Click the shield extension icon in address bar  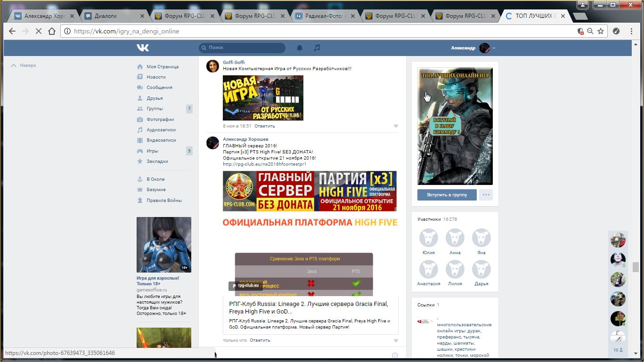point(580,32)
